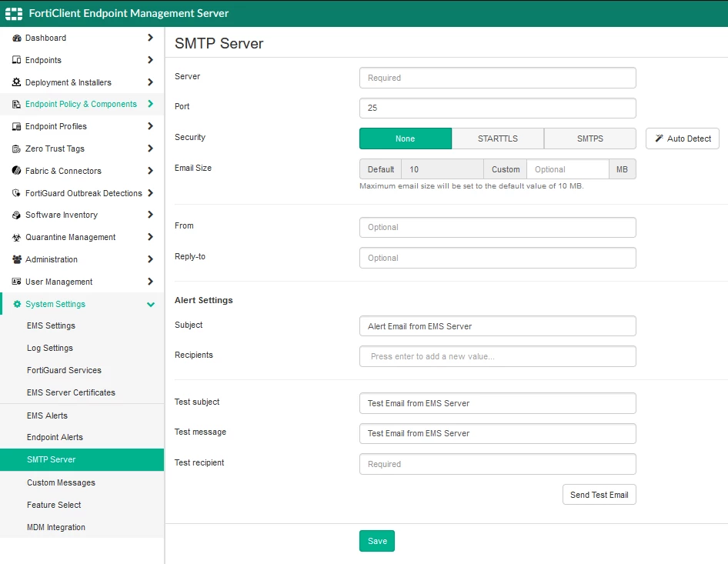Click the Recipients input field

point(498,356)
